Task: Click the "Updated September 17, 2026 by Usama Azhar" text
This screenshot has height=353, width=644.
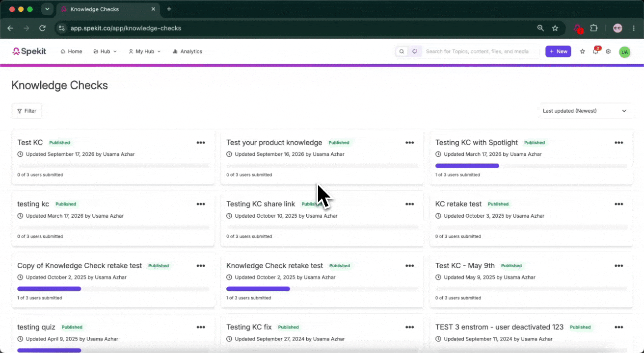Action: [x=80, y=154]
